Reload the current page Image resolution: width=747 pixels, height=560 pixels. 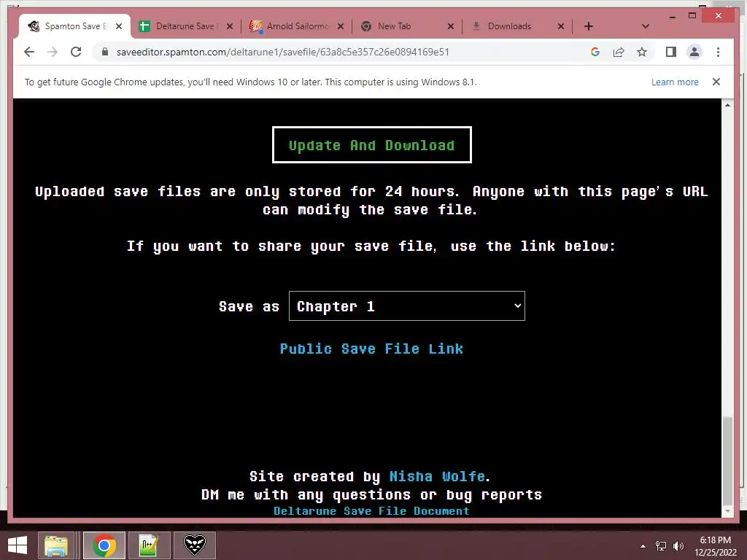[76, 52]
